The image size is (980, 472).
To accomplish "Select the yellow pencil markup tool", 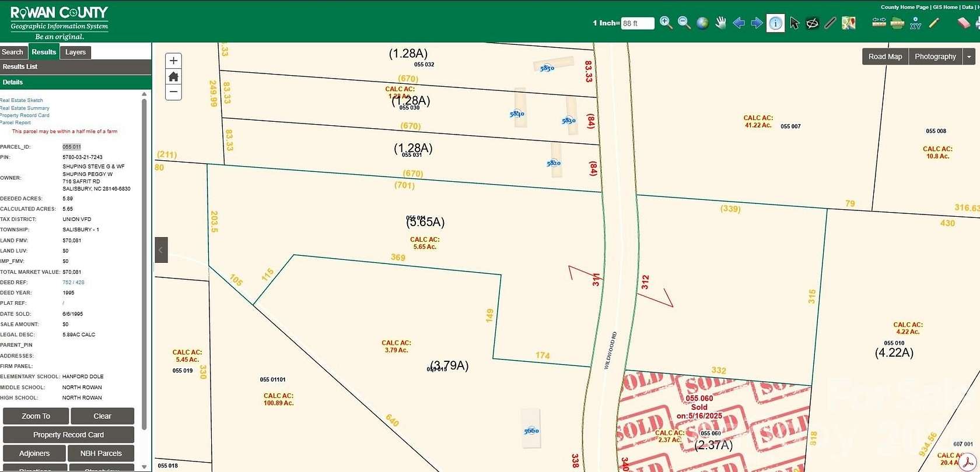I will [x=934, y=23].
